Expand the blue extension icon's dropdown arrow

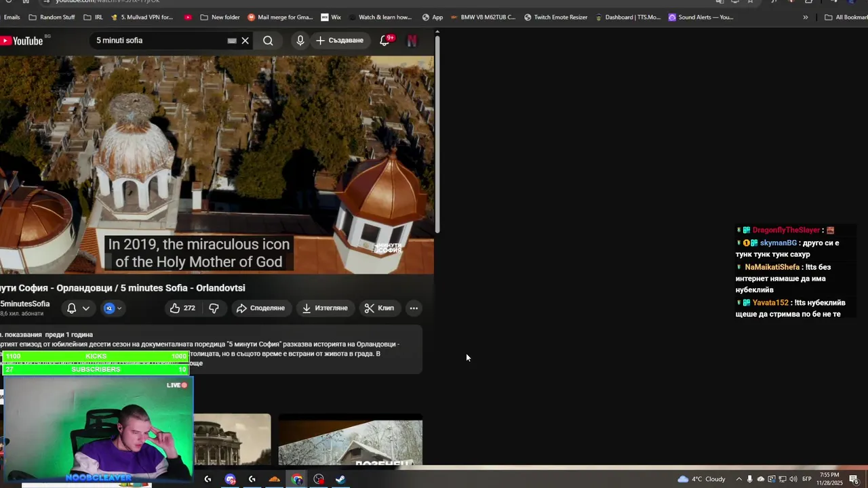tap(119, 308)
